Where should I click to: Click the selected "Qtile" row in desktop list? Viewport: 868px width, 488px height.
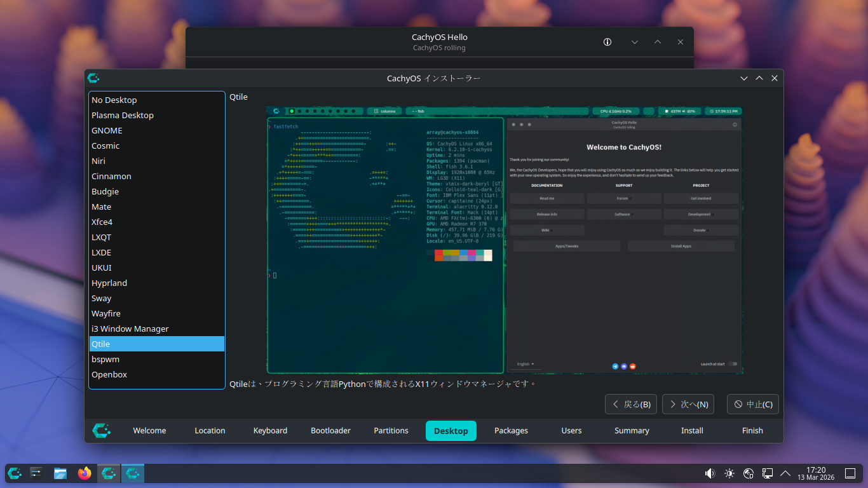pos(157,344)
